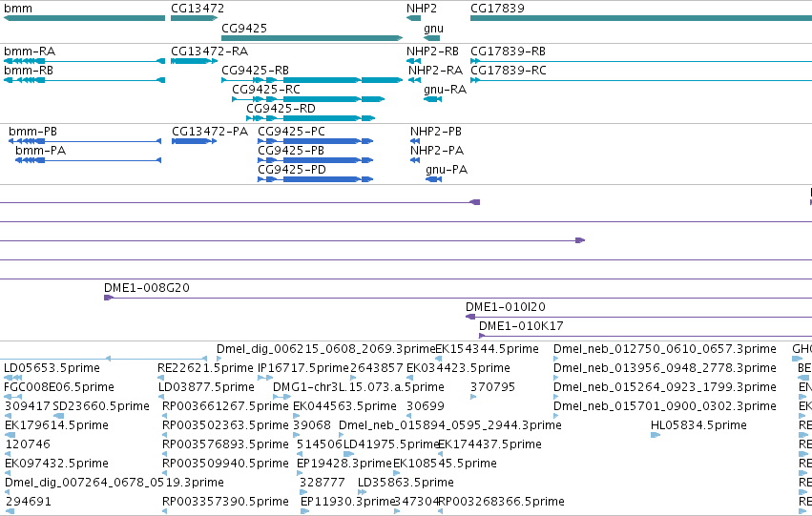
Task: Click protein bmm-PB
Action: click(85, 141)
